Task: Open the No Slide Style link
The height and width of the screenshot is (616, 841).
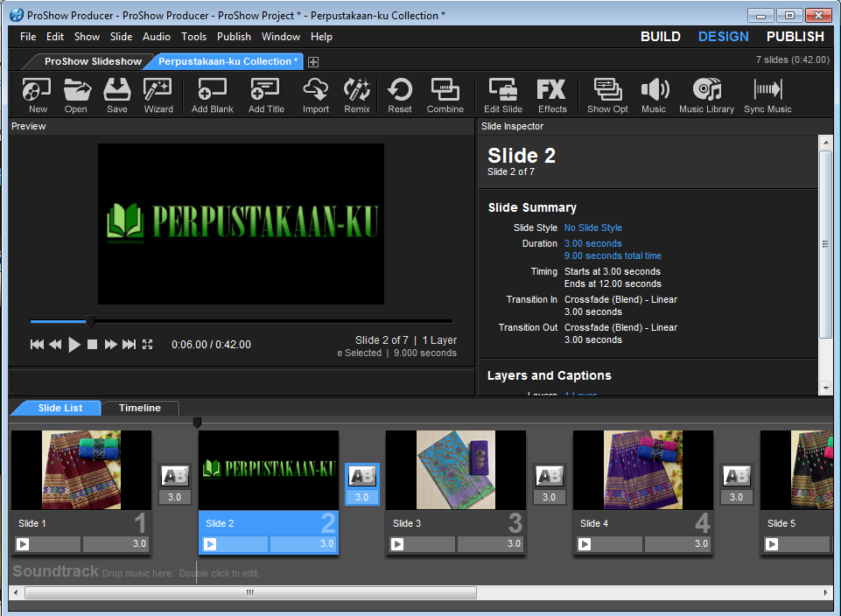Action: [x=594, y=227]
